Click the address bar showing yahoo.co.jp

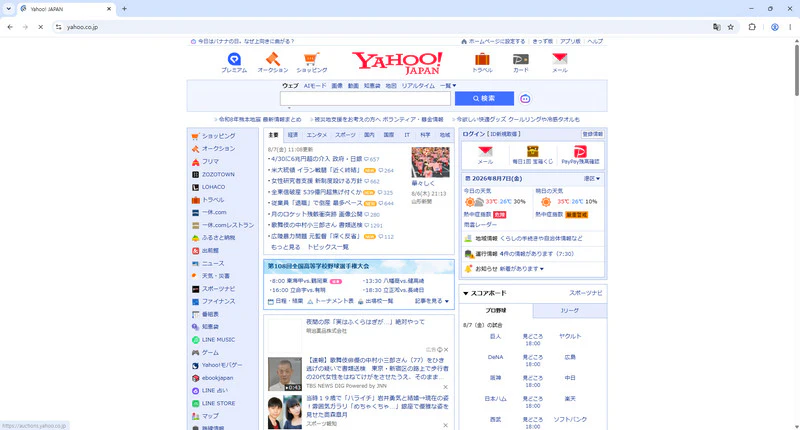point(383,27)
